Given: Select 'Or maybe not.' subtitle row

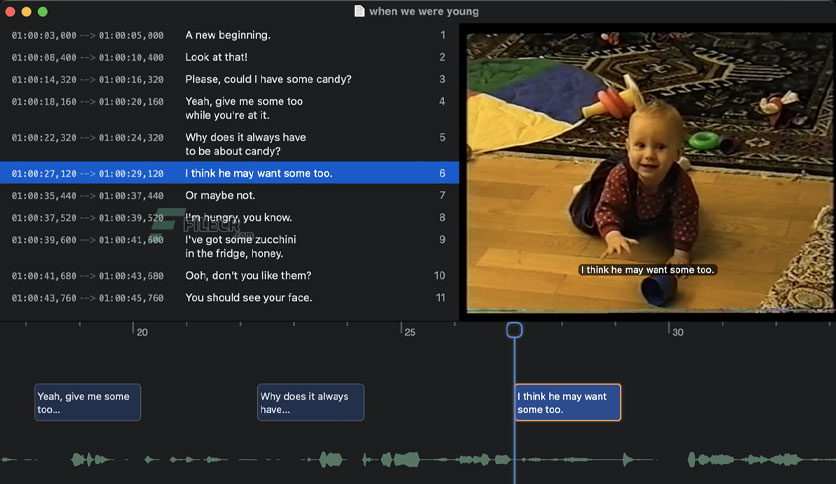Looking at the screenshot, I should pyautogui.click(x=229, y=196).
